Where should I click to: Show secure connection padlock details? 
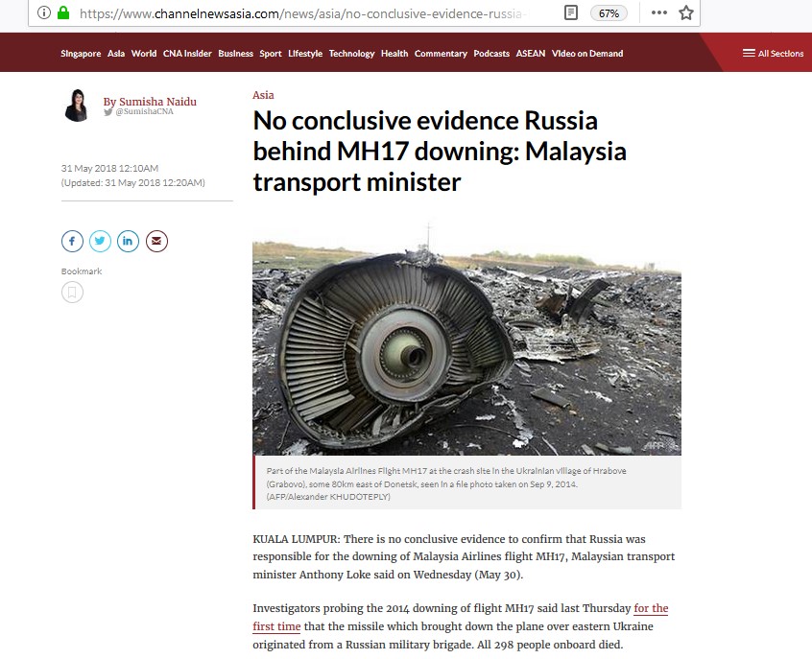pyautogui.click(x=63, y=12)
